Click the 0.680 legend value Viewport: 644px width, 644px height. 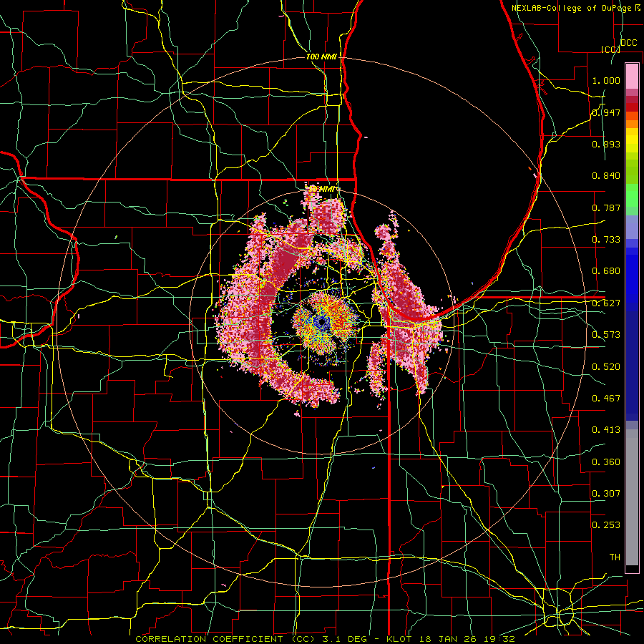[606, 271]
